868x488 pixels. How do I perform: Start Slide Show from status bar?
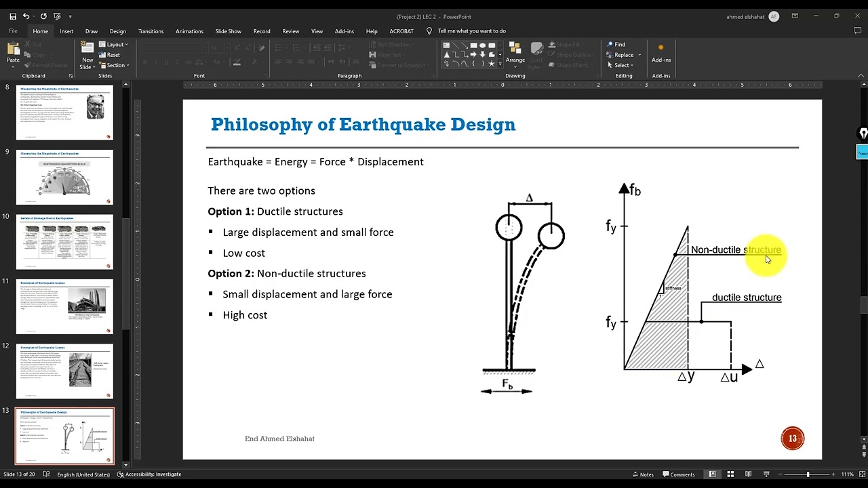(x=766, y=474)
